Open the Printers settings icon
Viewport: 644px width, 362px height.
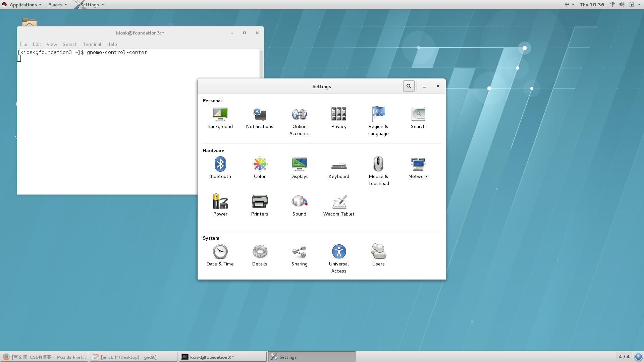tap(260, 202)
